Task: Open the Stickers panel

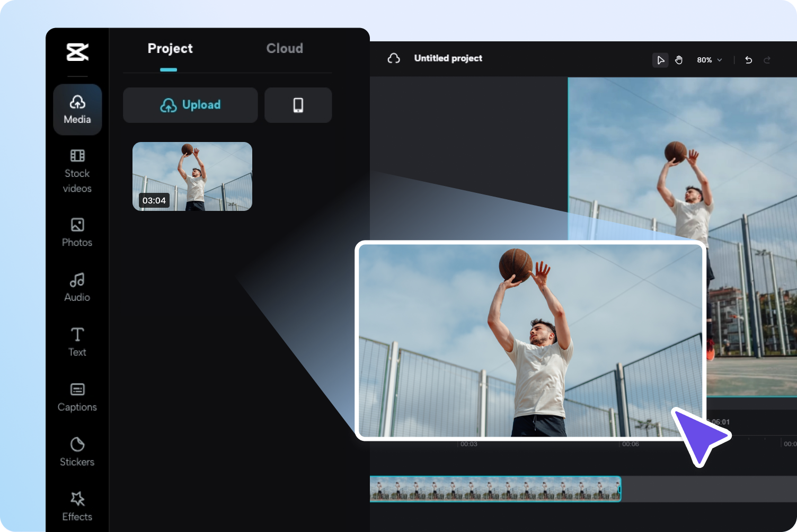Action: point(77,451)
